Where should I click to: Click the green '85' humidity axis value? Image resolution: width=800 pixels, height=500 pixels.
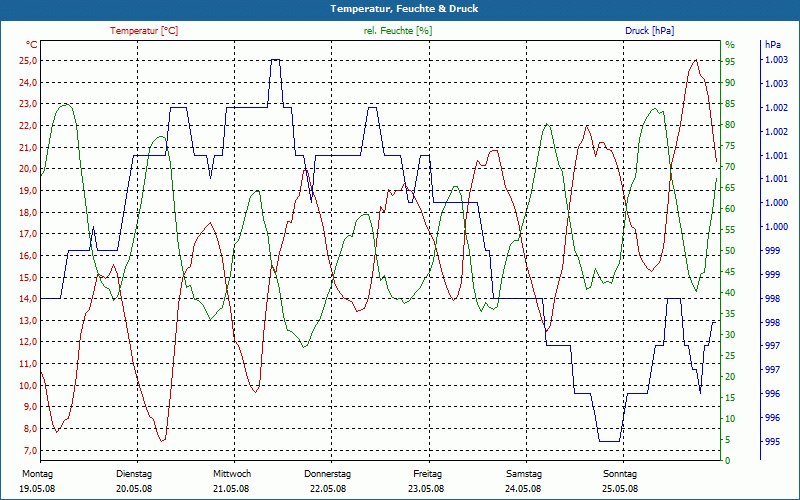730,104
